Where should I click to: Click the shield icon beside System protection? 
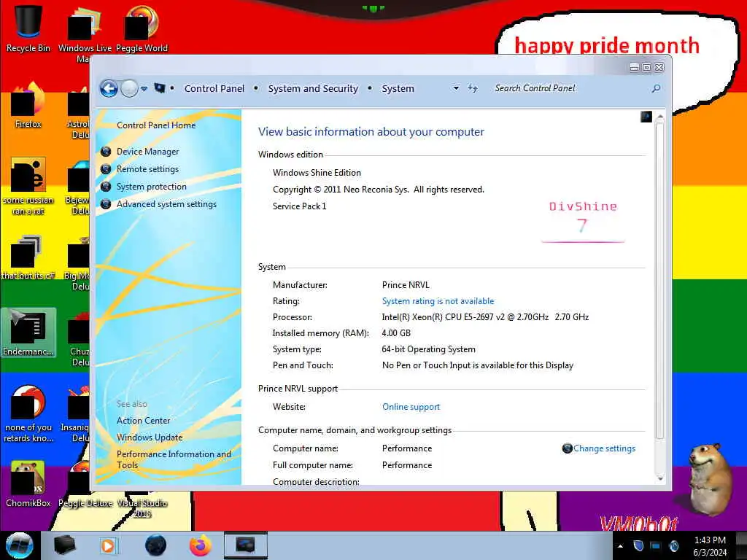(106, 187)
